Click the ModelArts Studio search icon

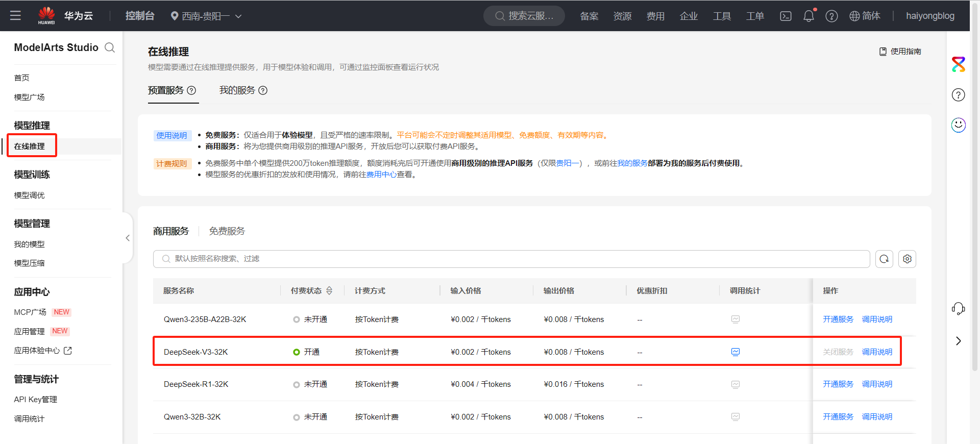click(110, 47)
